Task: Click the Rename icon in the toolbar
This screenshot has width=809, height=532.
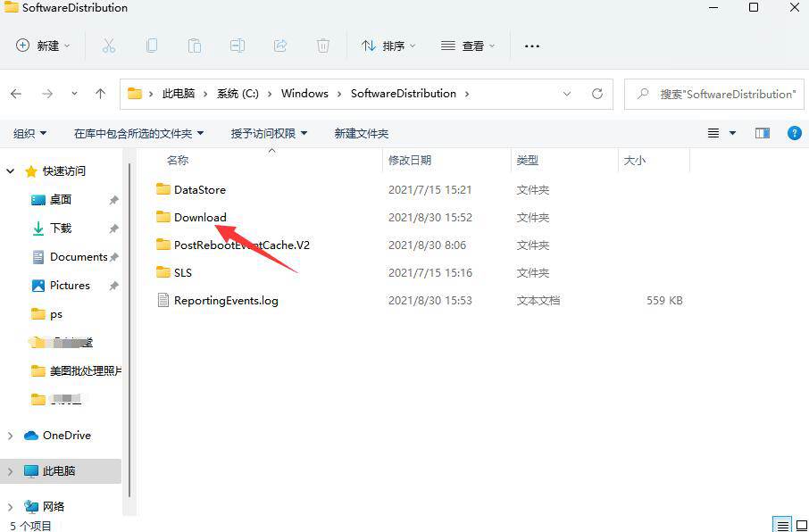Action: point(237,46)
